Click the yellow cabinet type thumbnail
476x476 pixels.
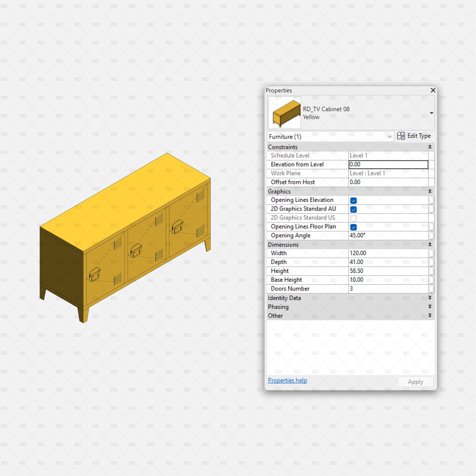tap(285, 113)
